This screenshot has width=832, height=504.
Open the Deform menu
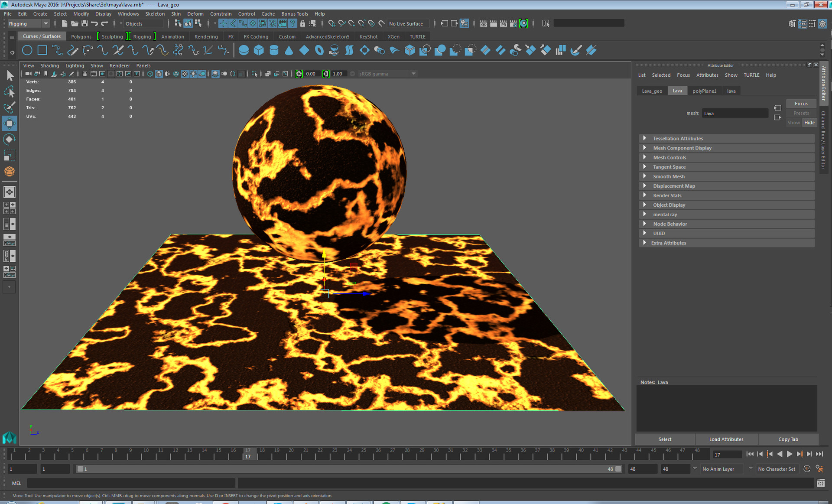coord(195,13)
